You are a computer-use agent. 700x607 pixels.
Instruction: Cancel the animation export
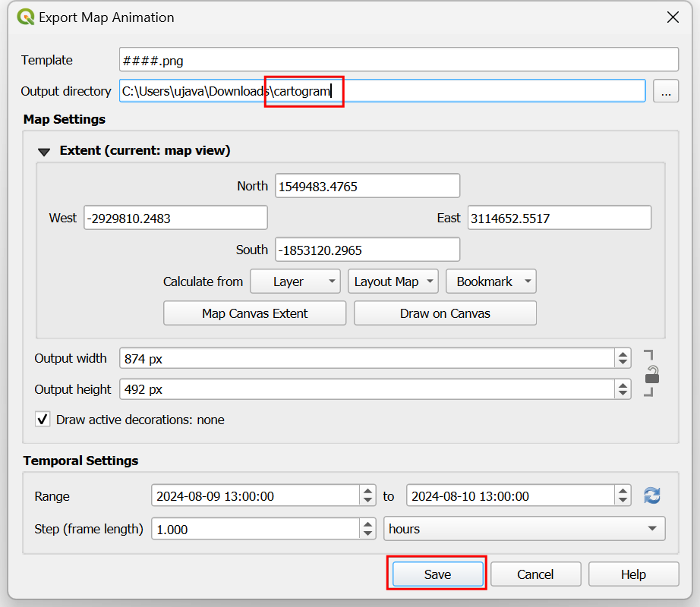coord(535,574)
